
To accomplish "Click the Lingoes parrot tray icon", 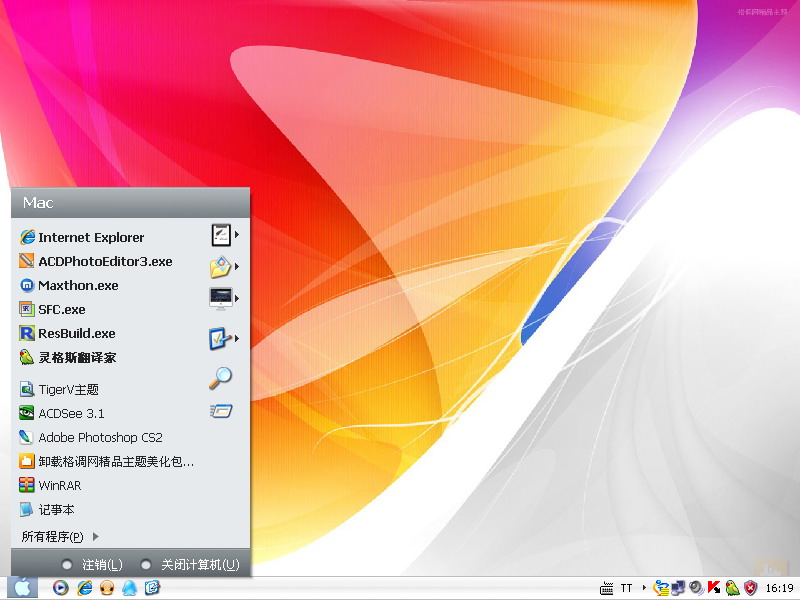I will click(732, 588).
